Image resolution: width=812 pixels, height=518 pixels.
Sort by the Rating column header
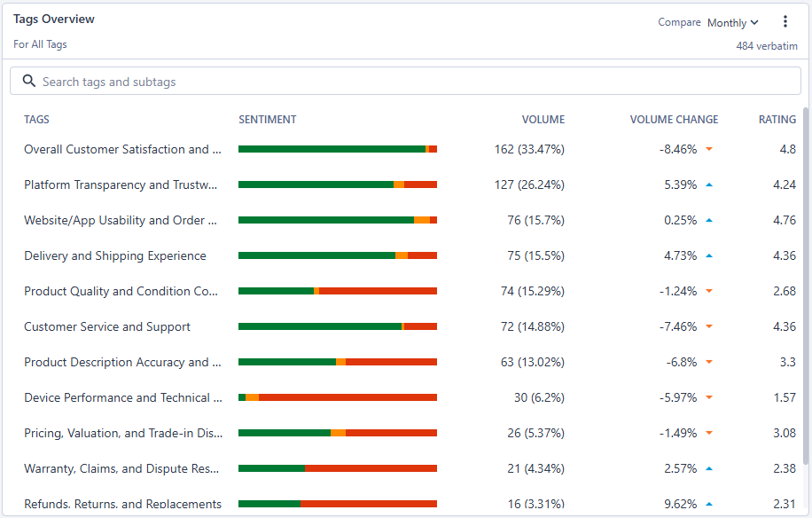(x=777, y=120)
